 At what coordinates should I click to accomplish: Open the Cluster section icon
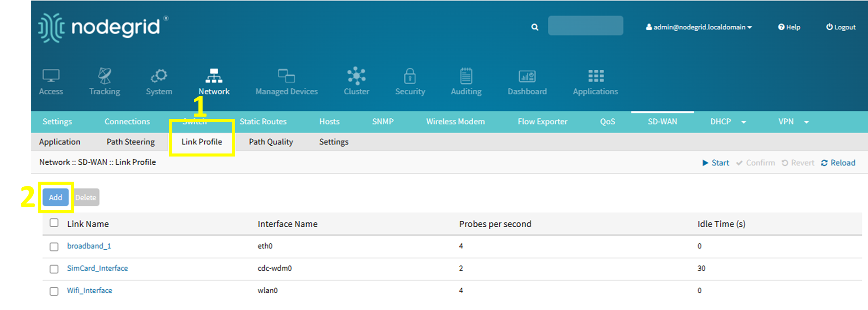(356, 76)
